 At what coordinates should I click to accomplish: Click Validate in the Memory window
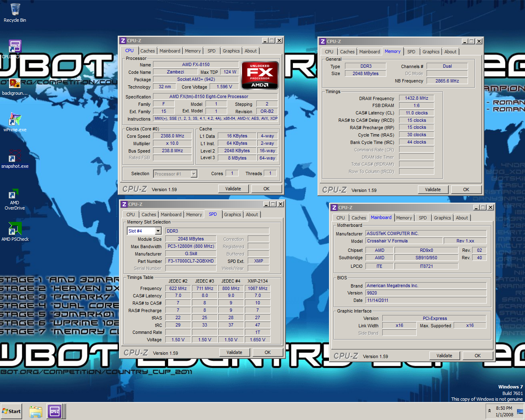coord(433,189)
